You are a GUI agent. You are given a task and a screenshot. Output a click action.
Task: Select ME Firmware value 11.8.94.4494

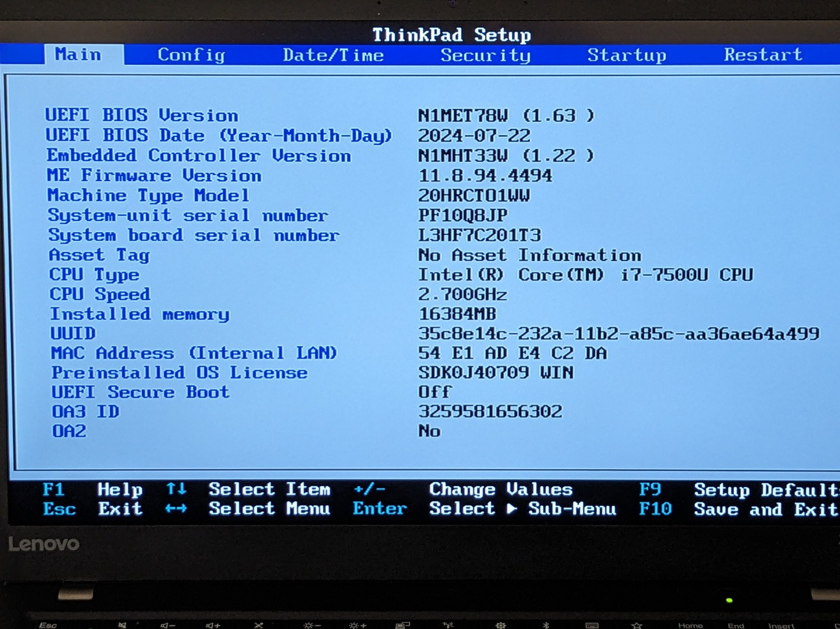pyautogui.click(x=485, y=176)
